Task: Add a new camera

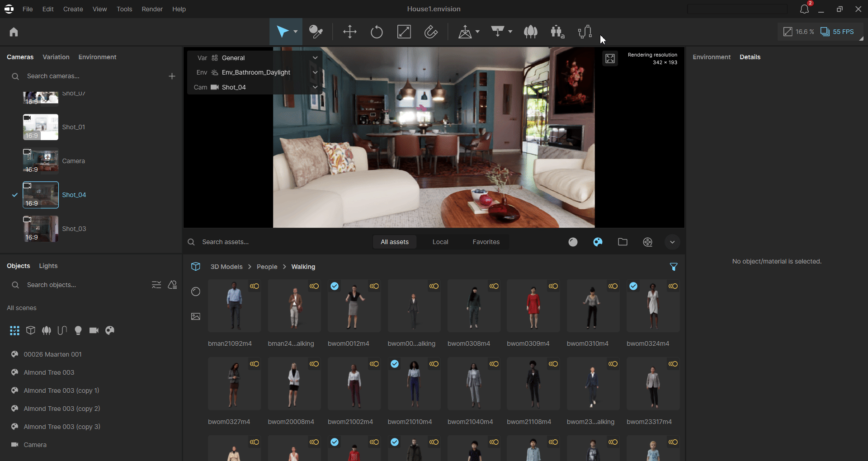Action: [x=172, y=76]
